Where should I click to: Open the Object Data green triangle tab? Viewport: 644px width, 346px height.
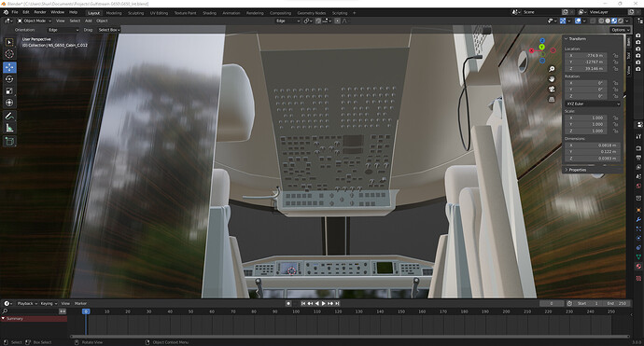click(638, 256)
